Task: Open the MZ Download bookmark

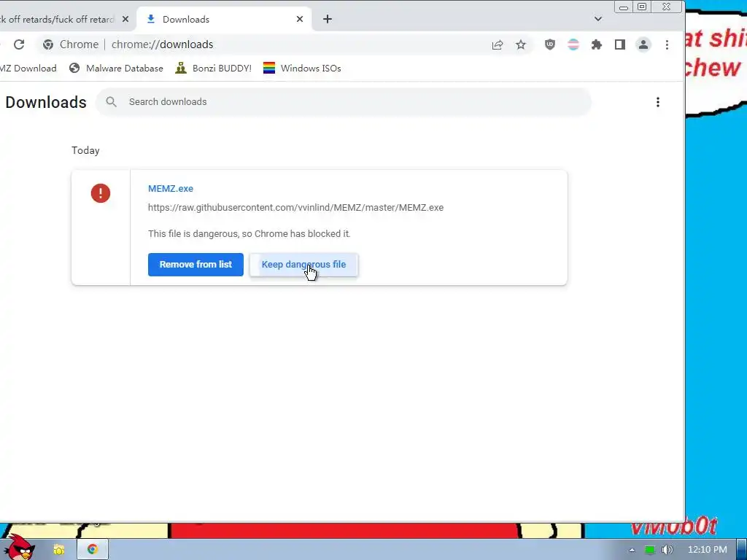Action: [x=28, y=68]
